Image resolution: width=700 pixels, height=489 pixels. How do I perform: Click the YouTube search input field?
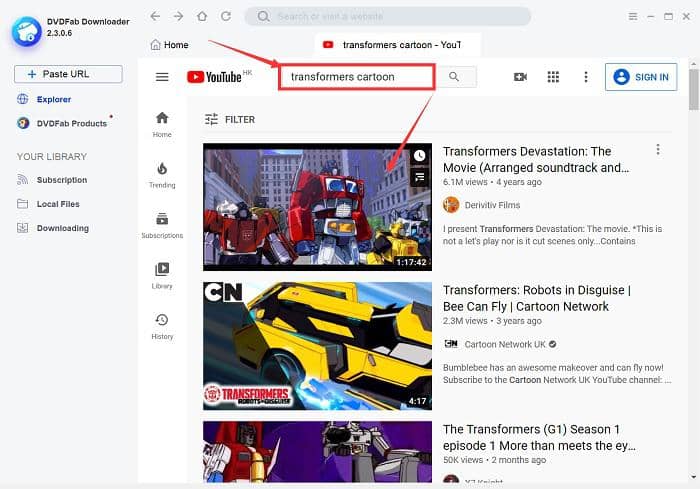357,77
